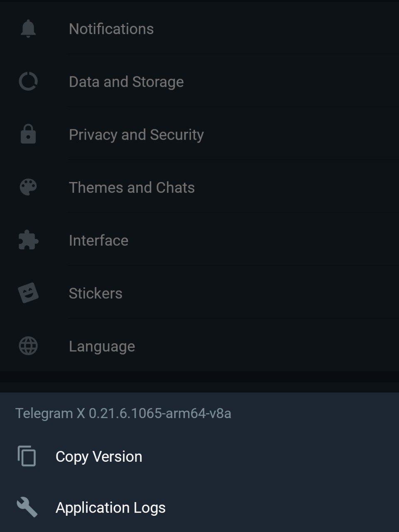Open Themes and Chats settings
This screenshot has height=532, width=399.
(x=132, y=187)
